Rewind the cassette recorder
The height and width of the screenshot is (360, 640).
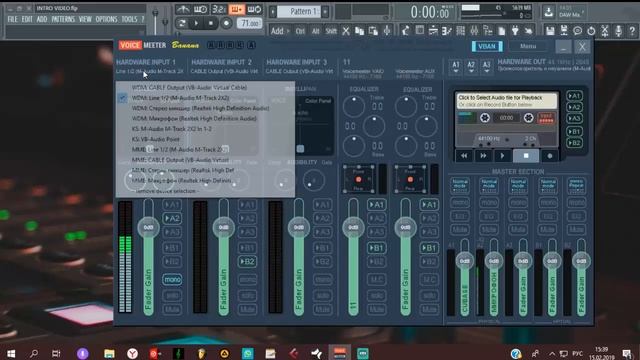(464, 156)
